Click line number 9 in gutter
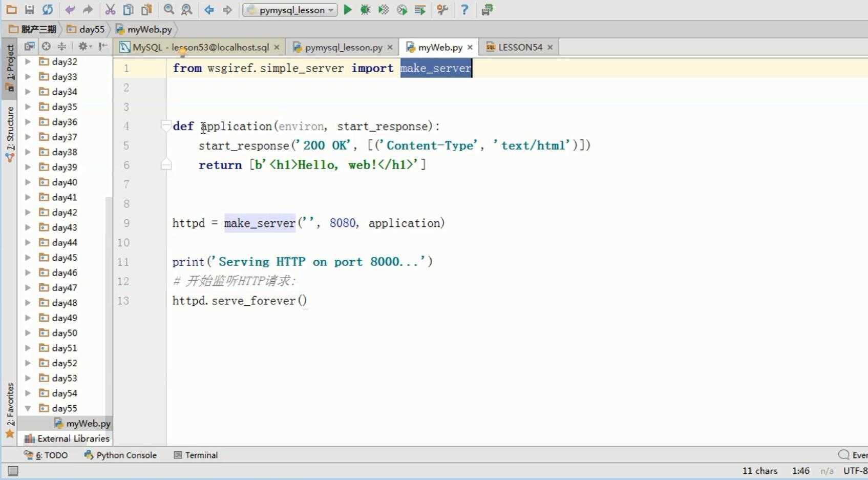This screenshot has height=480, width=868. (126, 223)
